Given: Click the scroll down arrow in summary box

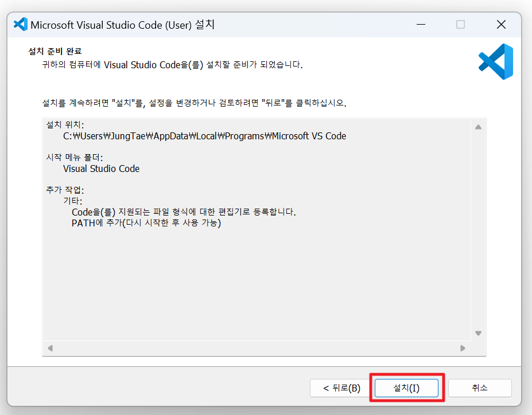Looking at the screenshot, I should coord(479,334).
